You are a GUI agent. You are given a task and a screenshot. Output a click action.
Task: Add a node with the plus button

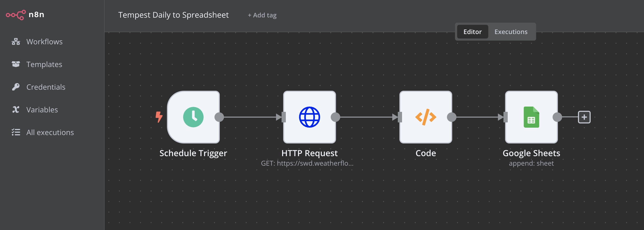(x=584, y=117)
